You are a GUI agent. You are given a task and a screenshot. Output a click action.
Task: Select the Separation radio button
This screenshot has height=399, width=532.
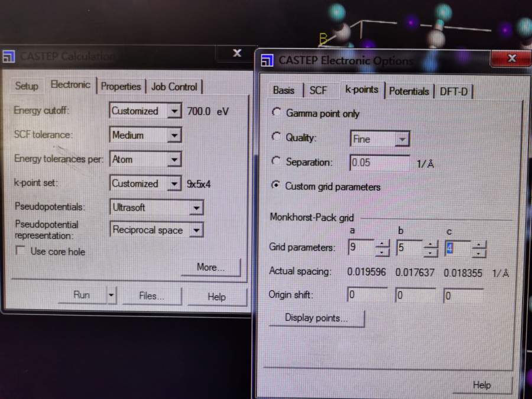(x=276, y=161)
